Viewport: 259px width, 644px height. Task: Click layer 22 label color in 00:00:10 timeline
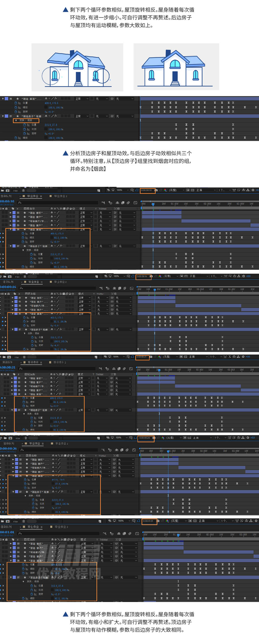pyautogui.click(x=14, y=213)
